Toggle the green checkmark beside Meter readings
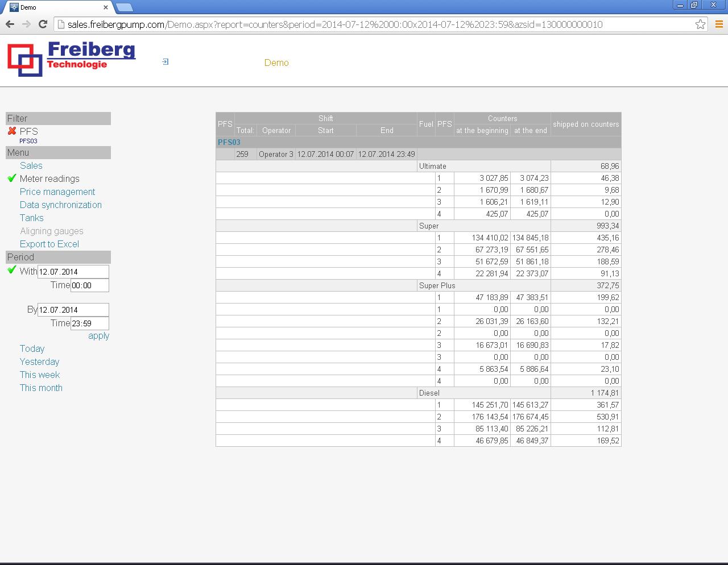Image resolution: width=728 pixels, height=565 pixels. tap(11, 178)
